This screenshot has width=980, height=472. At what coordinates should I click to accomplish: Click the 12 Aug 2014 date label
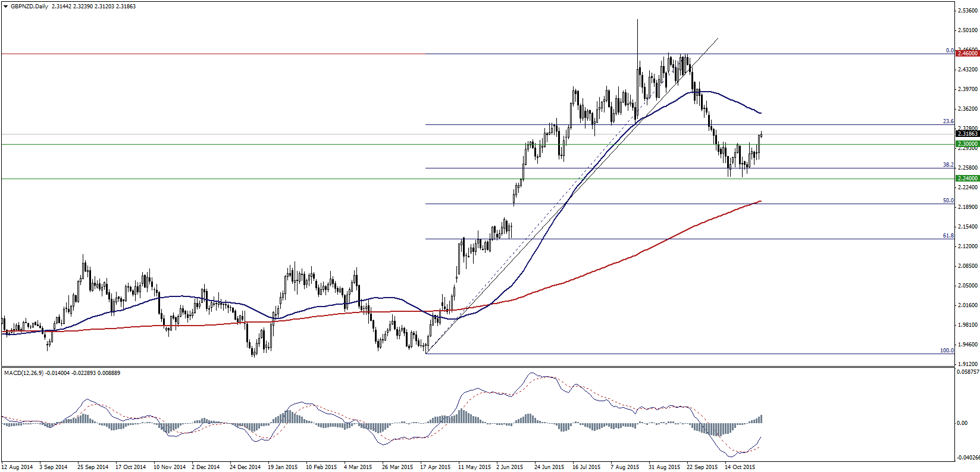[17, 467]
